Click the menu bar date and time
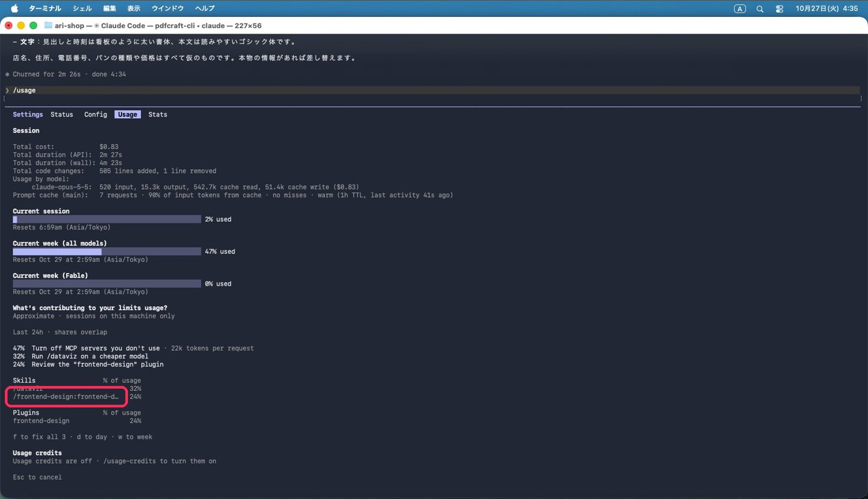 click(827, 9)
